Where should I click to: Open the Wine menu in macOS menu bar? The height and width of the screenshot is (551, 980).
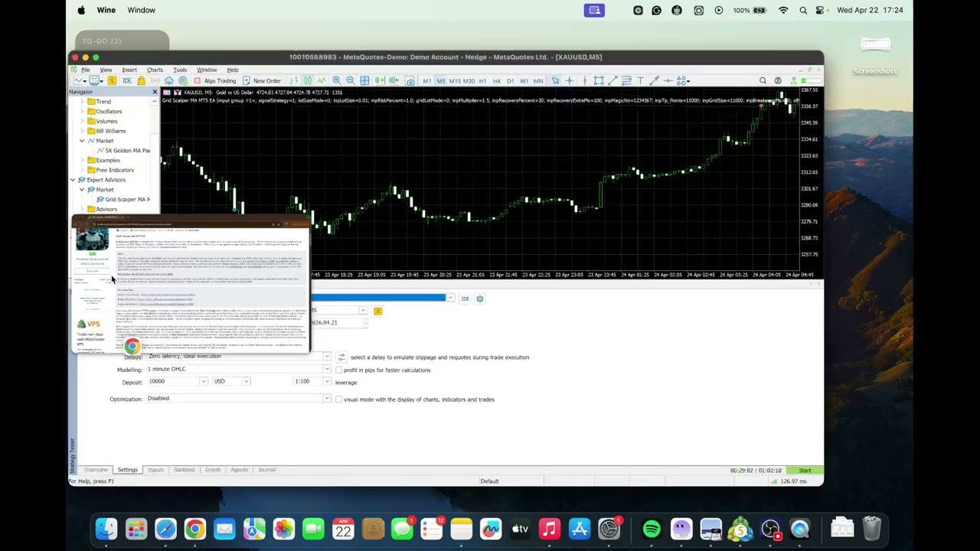pos(106,10)
